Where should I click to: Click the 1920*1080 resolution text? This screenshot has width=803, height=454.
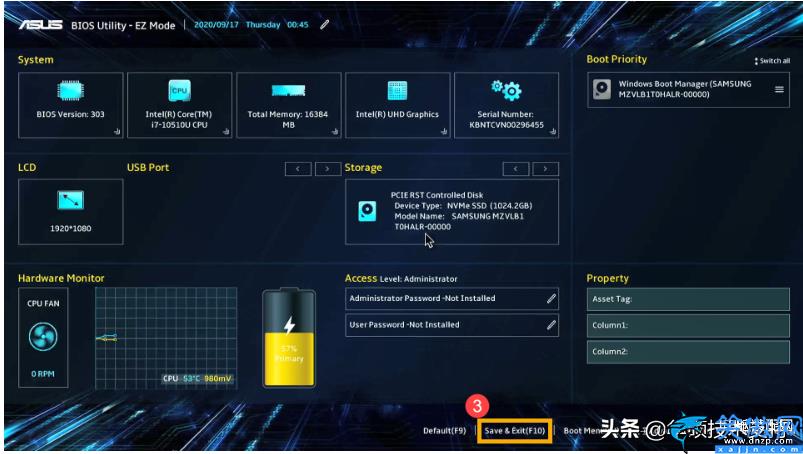pyautogui.click(x=71, y=228)
